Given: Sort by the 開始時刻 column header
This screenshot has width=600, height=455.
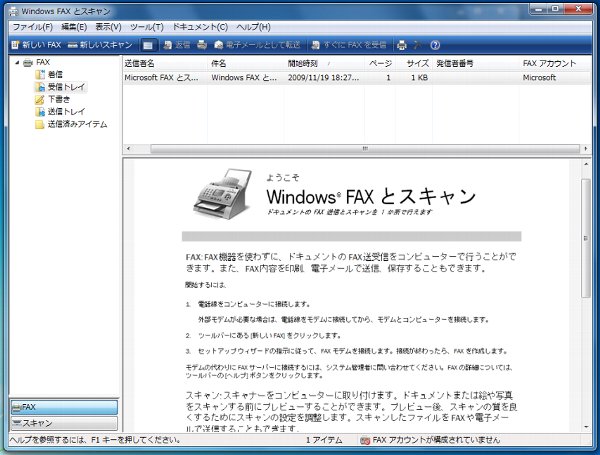Looking at the screenshot, I should [x=324, y=63].
